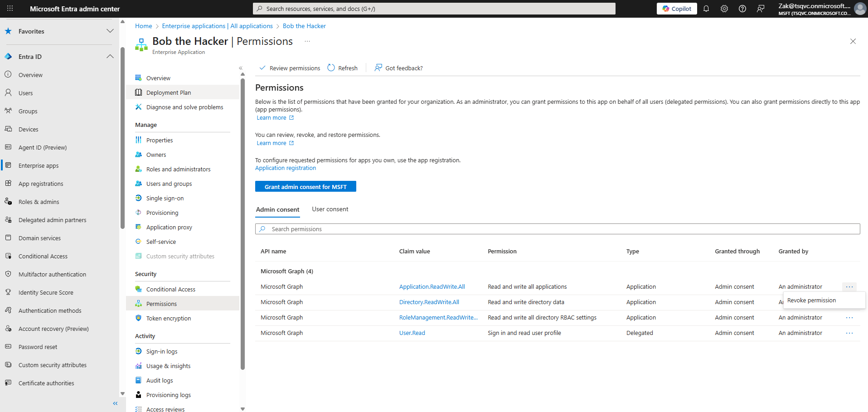868x412 pixels.
Task: Open the Application registration link
Action: pyautogui.click(x=286, y=168)
